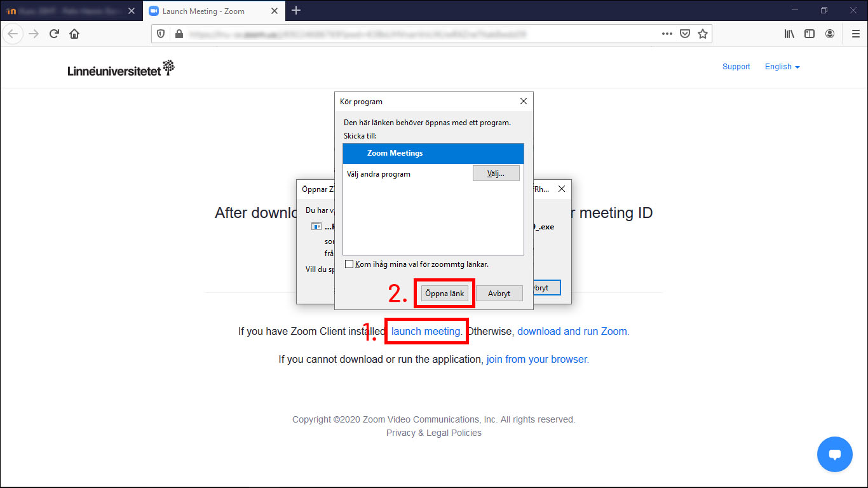Bookmark this page with star icon
This screenshot has width=868, height=488.
pos(702,34)
